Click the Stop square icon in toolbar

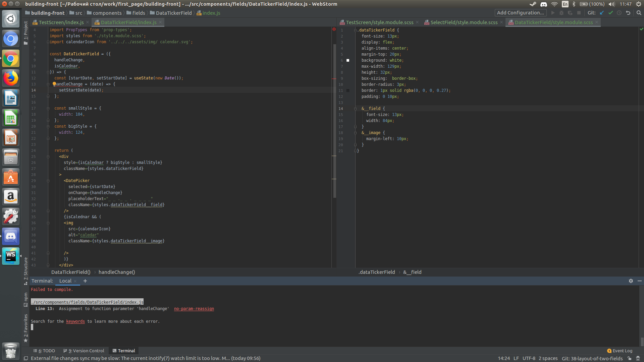pyautogui.click(x=579, y=13)
